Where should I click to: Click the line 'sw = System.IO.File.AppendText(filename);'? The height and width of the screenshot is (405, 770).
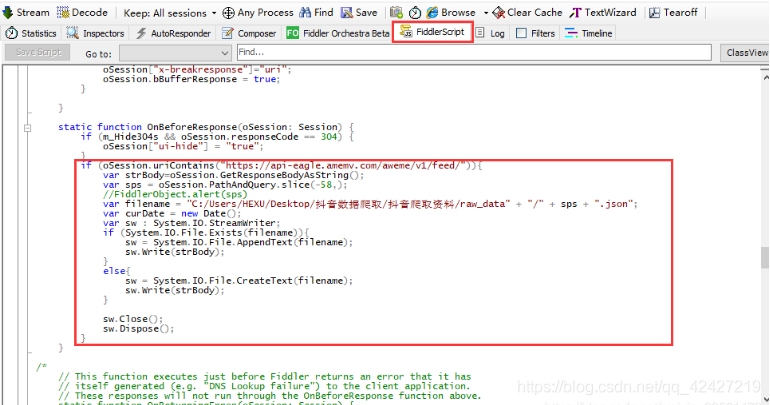pos(239,243)
